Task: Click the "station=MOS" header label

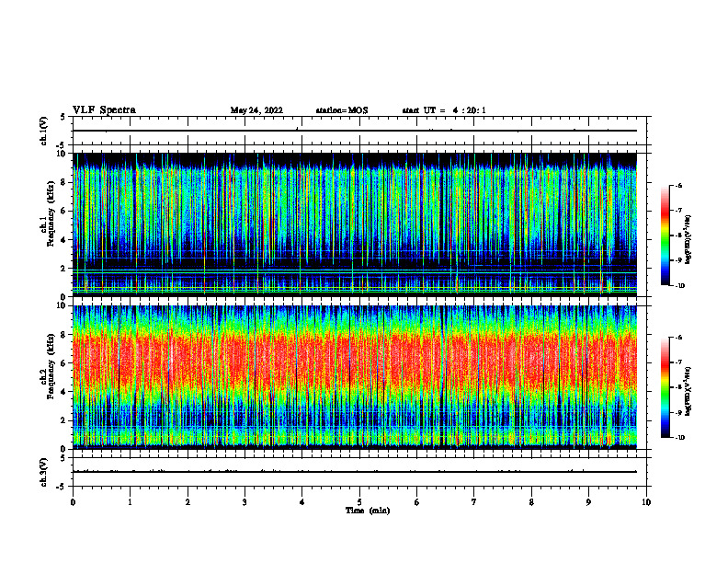Action: click(x=342, y=110)
